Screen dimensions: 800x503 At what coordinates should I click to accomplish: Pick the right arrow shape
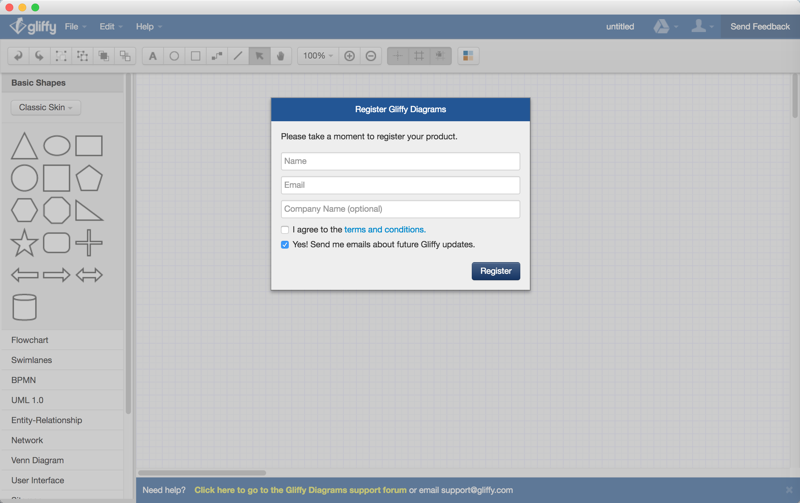[57, 275]
